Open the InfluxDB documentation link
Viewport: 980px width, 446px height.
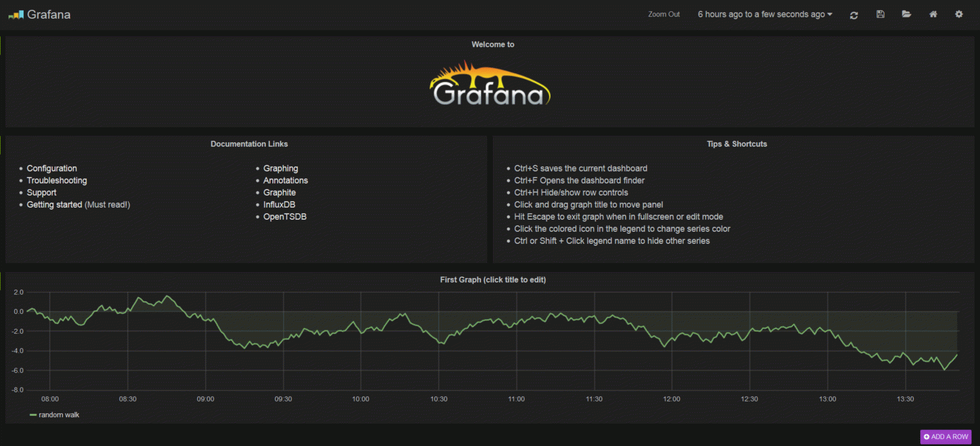coord(279,205)
